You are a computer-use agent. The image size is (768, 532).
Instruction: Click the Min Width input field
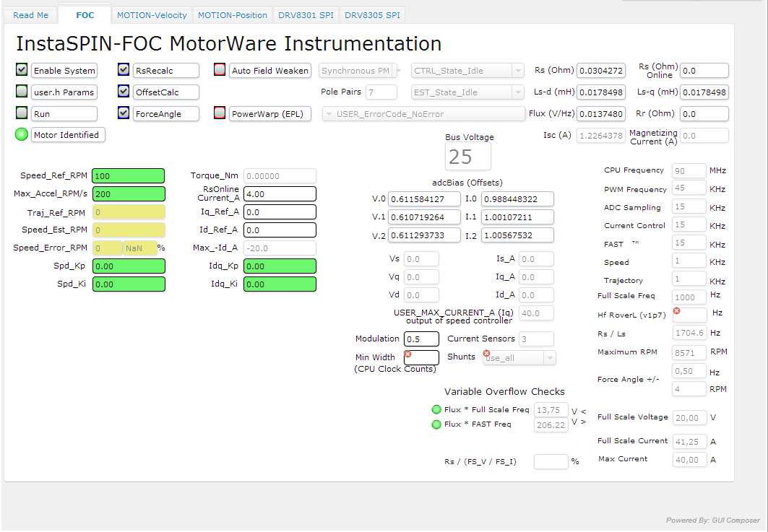(421, 357)
